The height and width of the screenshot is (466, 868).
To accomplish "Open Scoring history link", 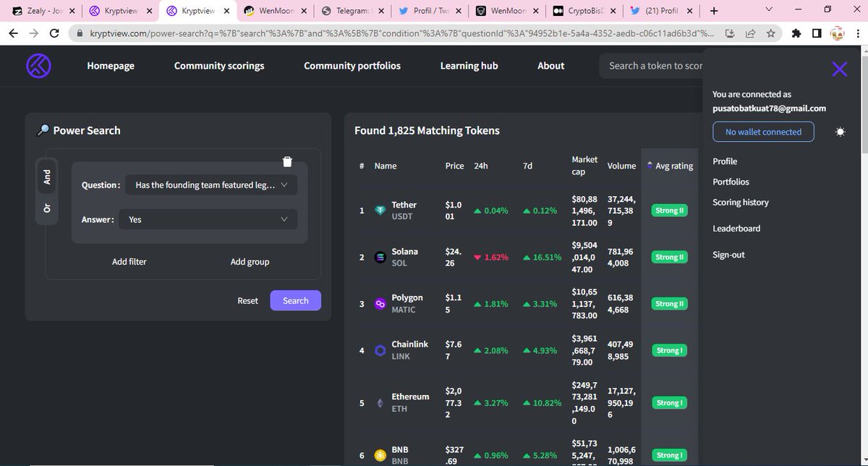I will (741, 203).
